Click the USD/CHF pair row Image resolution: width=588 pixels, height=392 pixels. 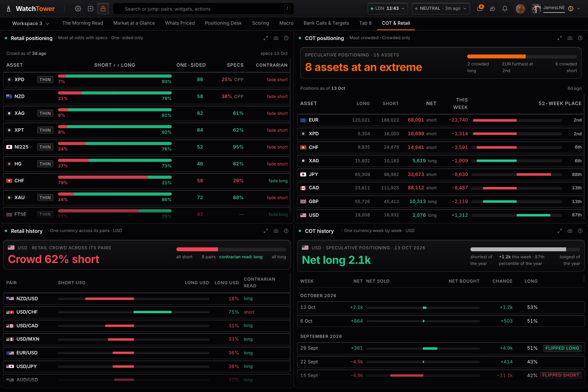coord(146,312)
